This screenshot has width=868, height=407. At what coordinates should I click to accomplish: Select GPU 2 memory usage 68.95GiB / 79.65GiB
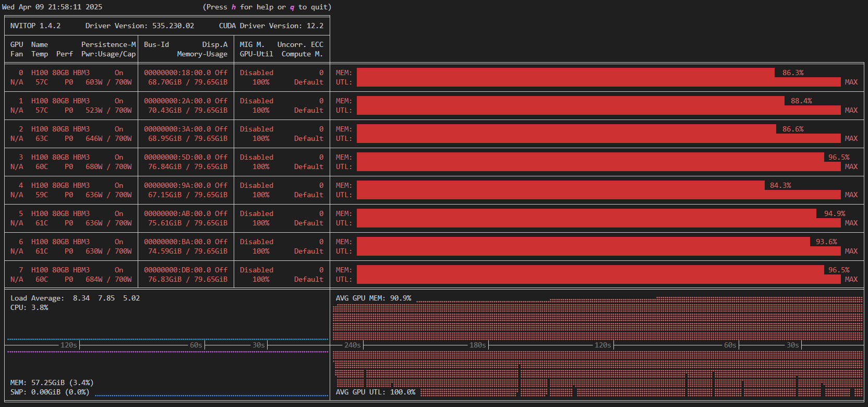tap(188, 138)
